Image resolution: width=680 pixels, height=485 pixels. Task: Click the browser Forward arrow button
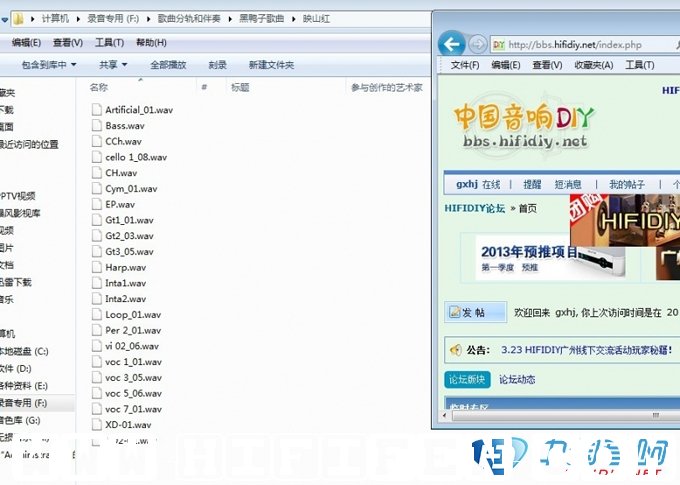coord(478,44)
